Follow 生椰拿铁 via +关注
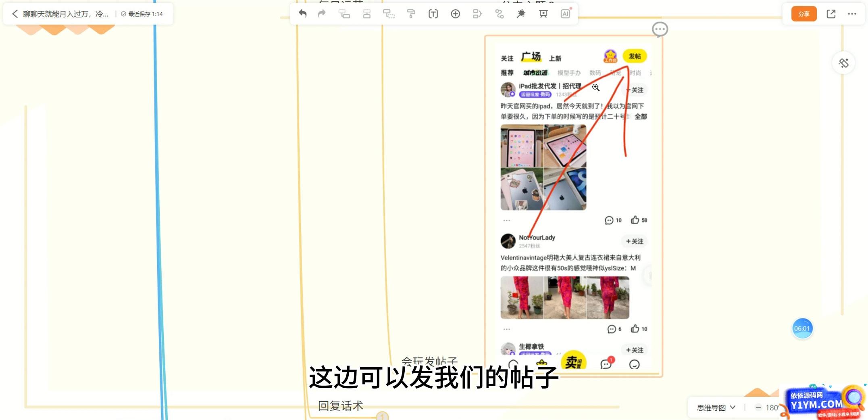Screen dimensions: 868x420 (635, 350)
